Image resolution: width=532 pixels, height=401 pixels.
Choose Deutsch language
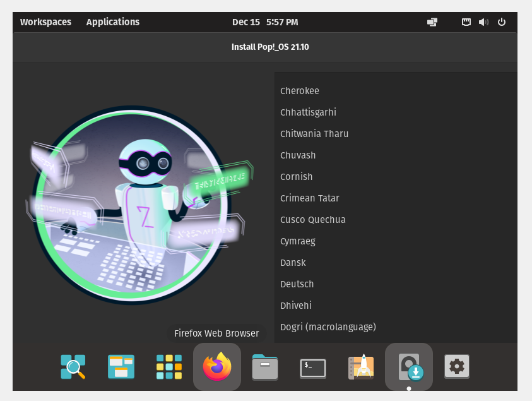click(x=396, y=284)
